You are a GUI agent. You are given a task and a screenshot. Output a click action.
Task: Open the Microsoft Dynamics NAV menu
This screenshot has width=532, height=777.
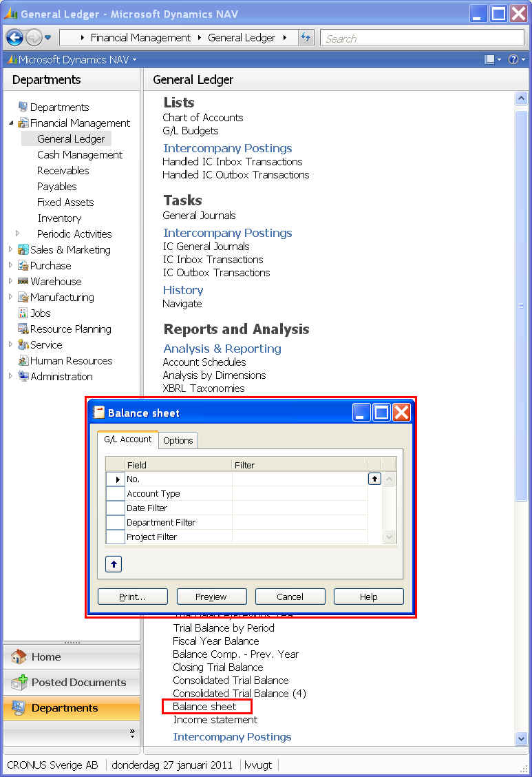tap(72, 60)
